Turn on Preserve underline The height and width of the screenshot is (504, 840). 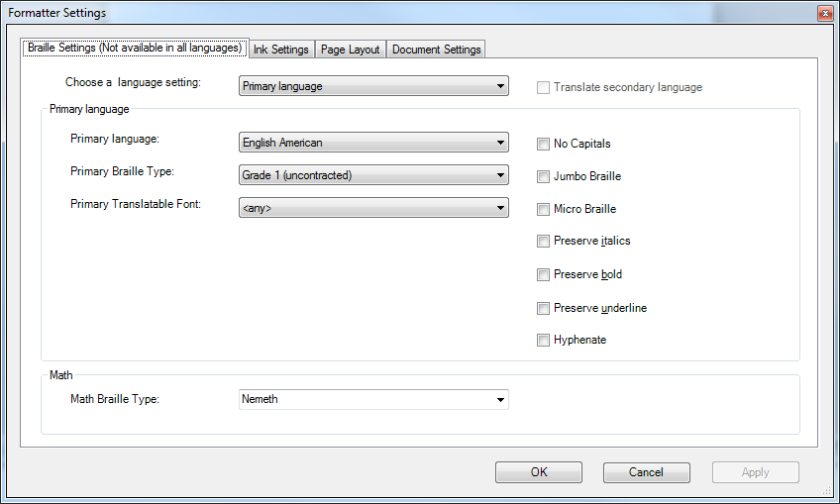pyautogui.click(x=543, y=308)
